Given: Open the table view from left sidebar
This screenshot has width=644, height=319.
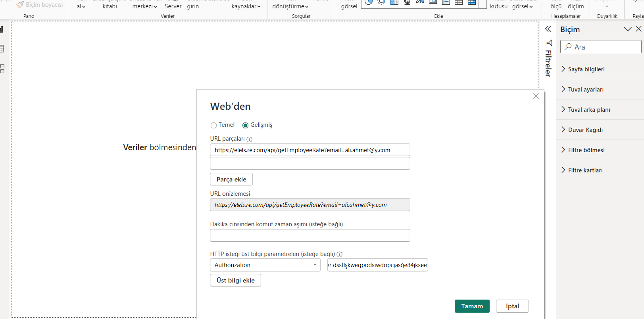Looking at the screenshot, I should click(x=2, y=49).
